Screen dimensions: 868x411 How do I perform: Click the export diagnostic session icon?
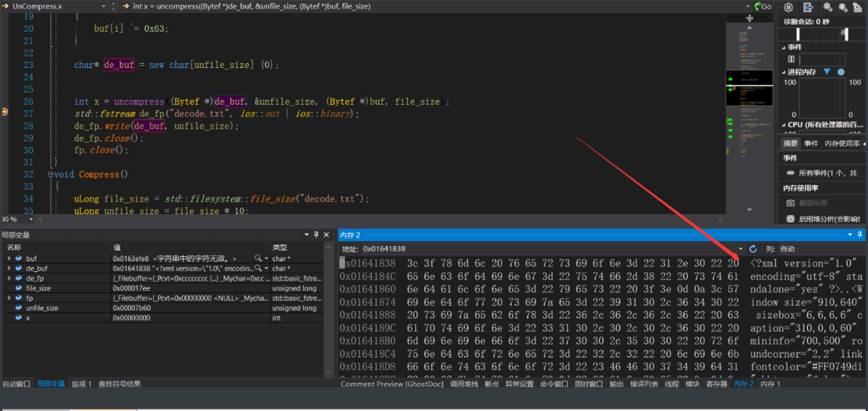[809, 7]
